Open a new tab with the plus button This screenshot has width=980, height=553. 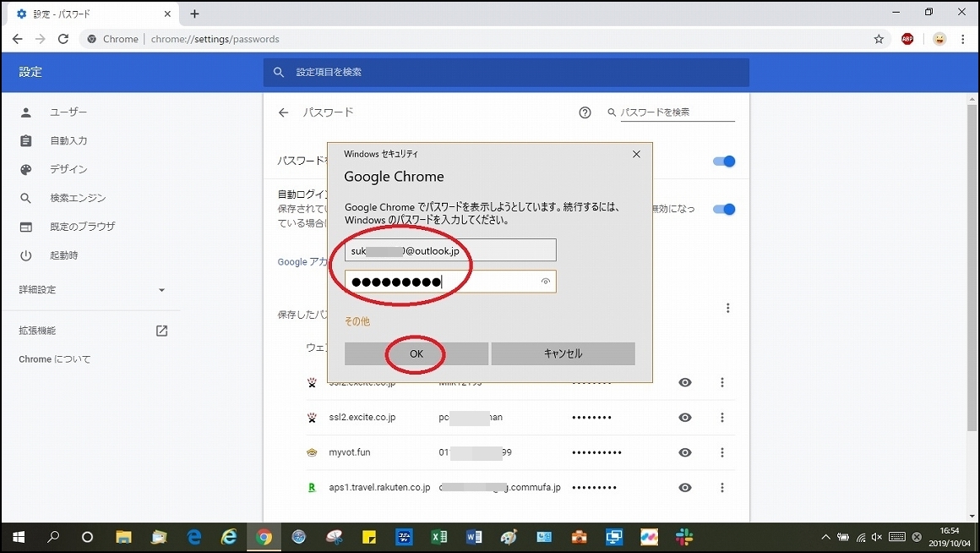tap(194, 14)
